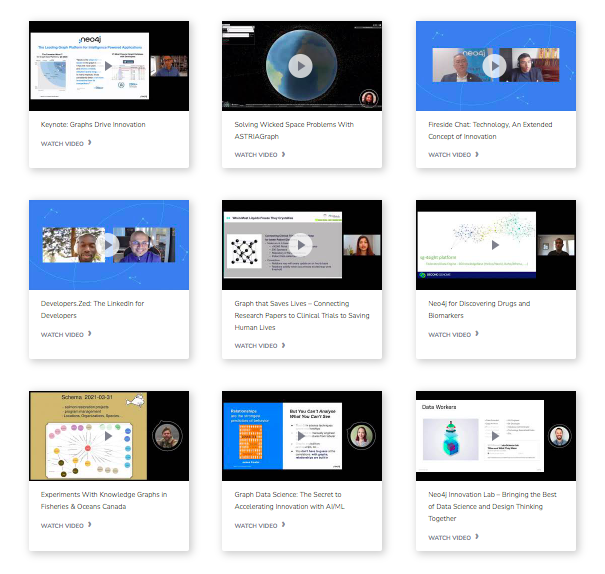The image size is (605, 574).
Task: Play the Graph that Saves Lives video
Action: (x=301, y=245)
